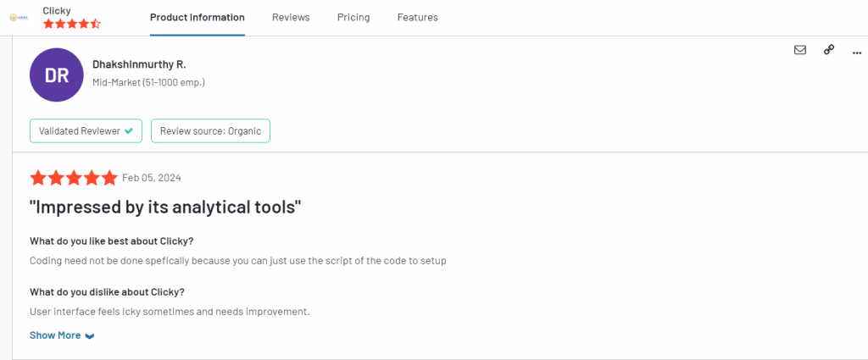This screenshot has width=868, height=360.
Task: Click the envelope email icon
Action: click(x=800, y=50)
